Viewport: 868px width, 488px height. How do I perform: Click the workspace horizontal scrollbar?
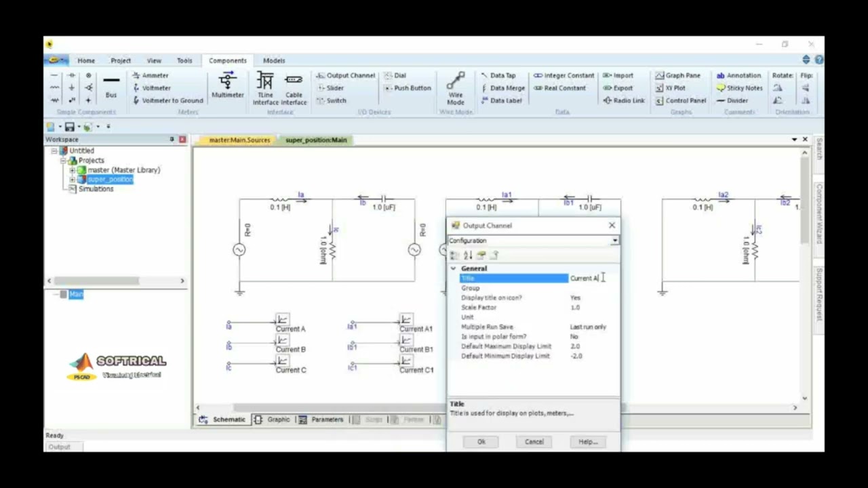click(x=98, y=281)
